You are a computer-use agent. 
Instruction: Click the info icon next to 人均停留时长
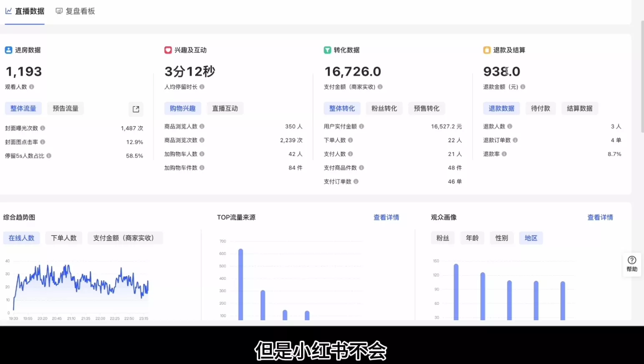[x=202, y=87]
